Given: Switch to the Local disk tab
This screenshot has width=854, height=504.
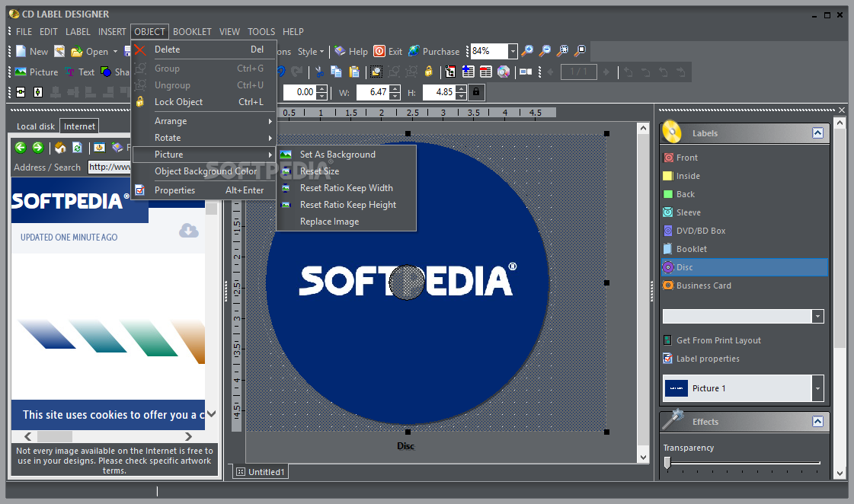Looking at the screenshot, I should pos(35,126).
